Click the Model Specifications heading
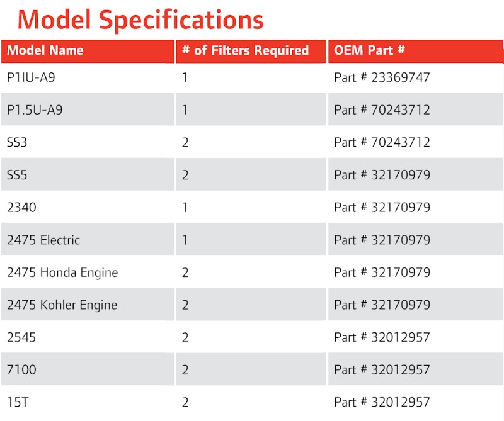The width and height of the screenshot is (504, 421). pos(140,20)
